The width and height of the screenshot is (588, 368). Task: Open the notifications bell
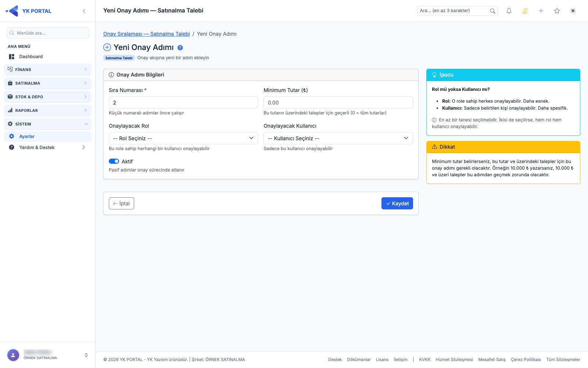coord(509,11)
